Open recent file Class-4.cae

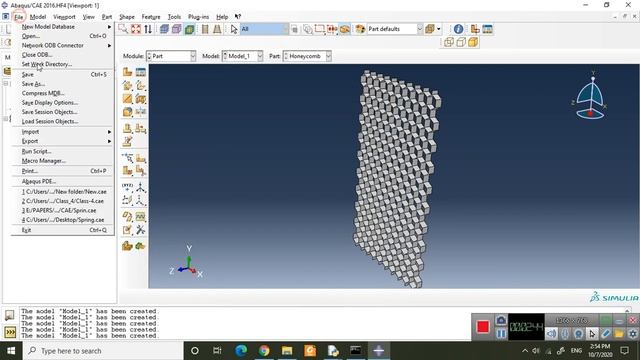click(x=63, y=201)
